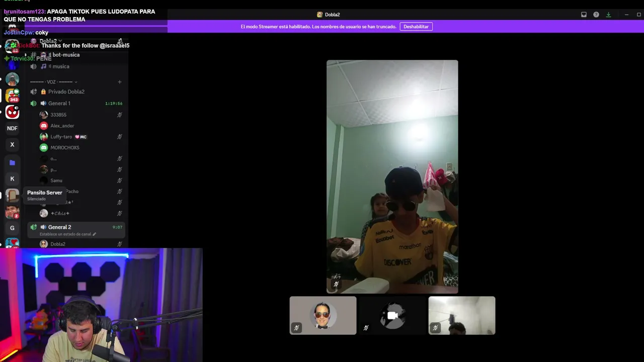Click the muted mic icon beside 333855
The width and height of the screenshot is (644, 362).
tap(120, 115)
